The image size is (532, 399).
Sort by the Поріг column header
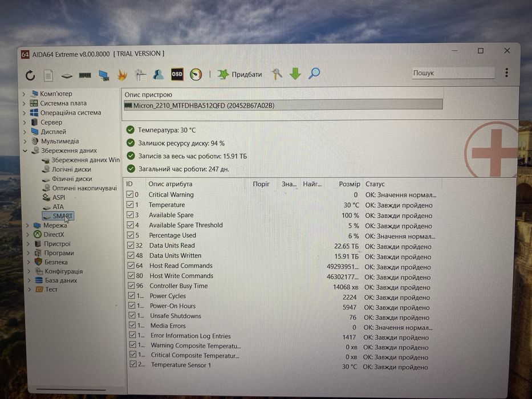click(261, 184)
